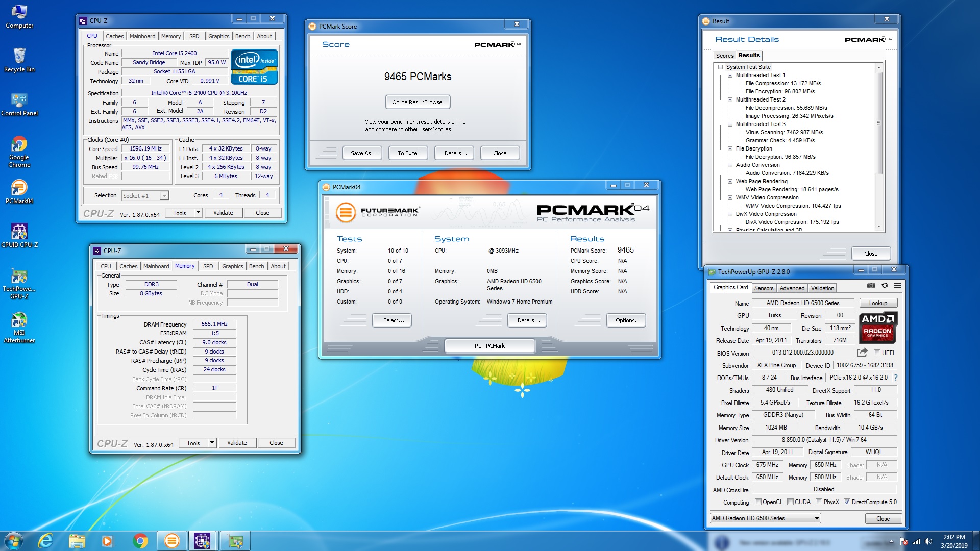
Task: Open Windows Media Player on the taskbar
Action: [107, 541]
